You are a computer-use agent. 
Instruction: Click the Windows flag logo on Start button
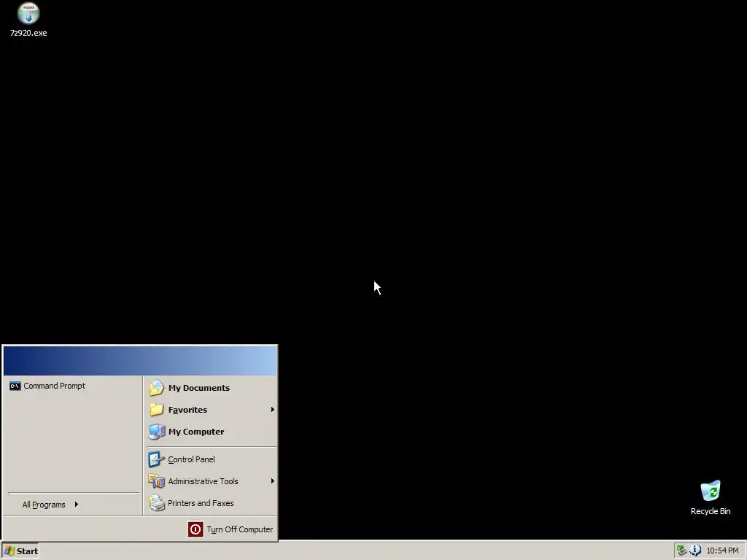9,551
